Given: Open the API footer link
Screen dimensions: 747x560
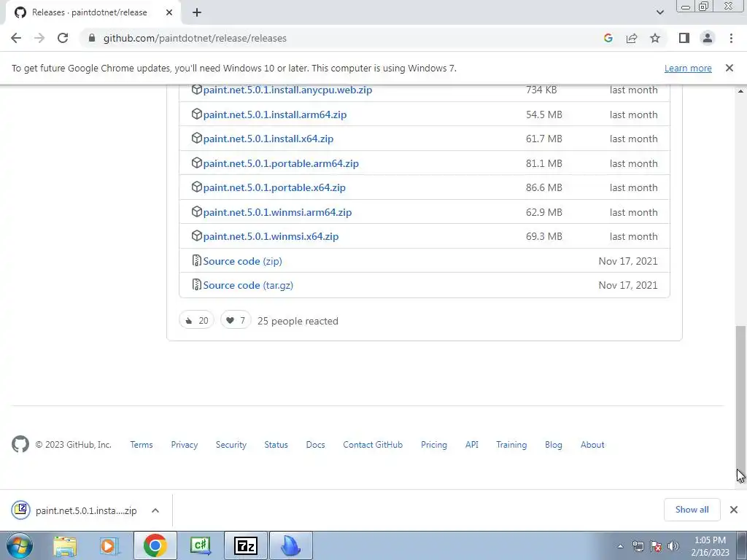Looking at the screenshot, I should [x=472, y=445].
